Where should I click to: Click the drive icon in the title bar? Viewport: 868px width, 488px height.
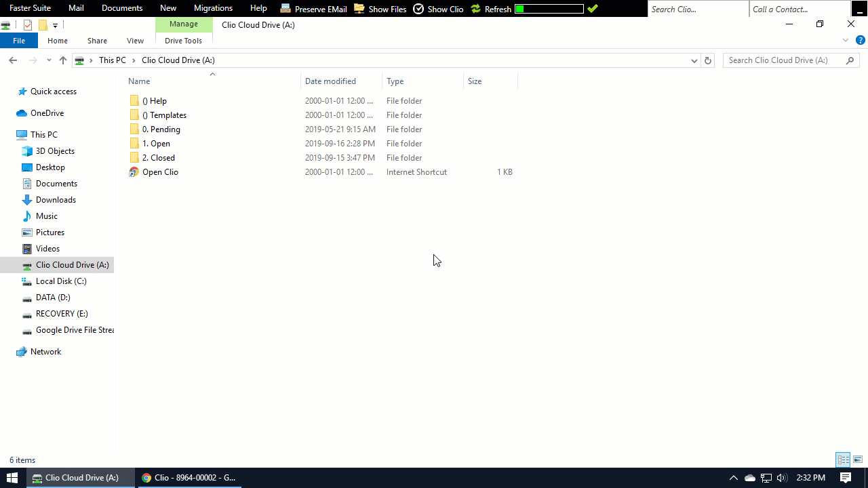click(x=6, y=25)
